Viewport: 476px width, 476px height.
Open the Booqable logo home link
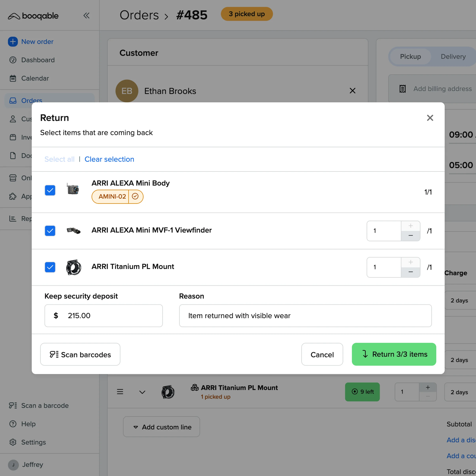33,16
